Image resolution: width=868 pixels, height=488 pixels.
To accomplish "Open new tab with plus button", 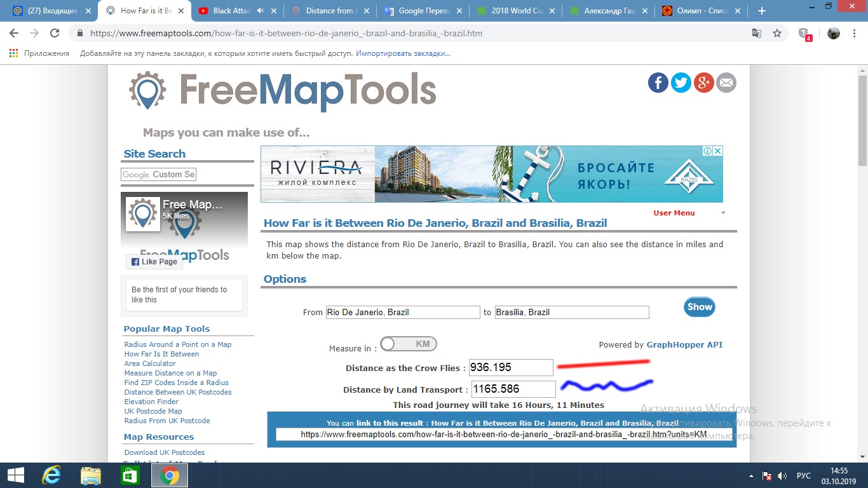I will coord(762,11).
